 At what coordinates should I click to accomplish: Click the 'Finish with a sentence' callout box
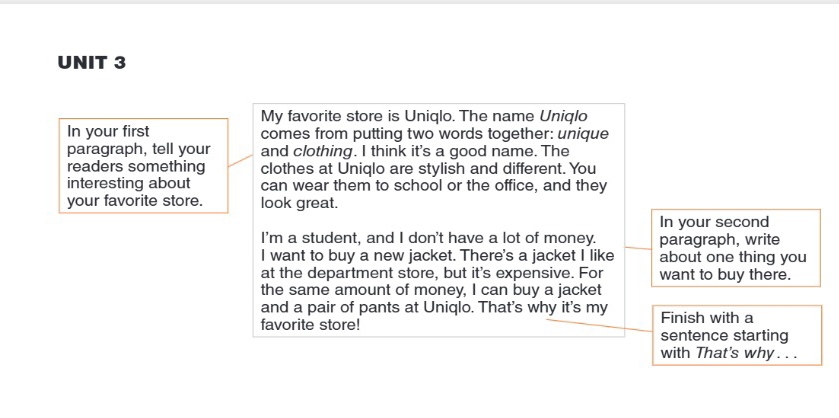pos(730,336)
